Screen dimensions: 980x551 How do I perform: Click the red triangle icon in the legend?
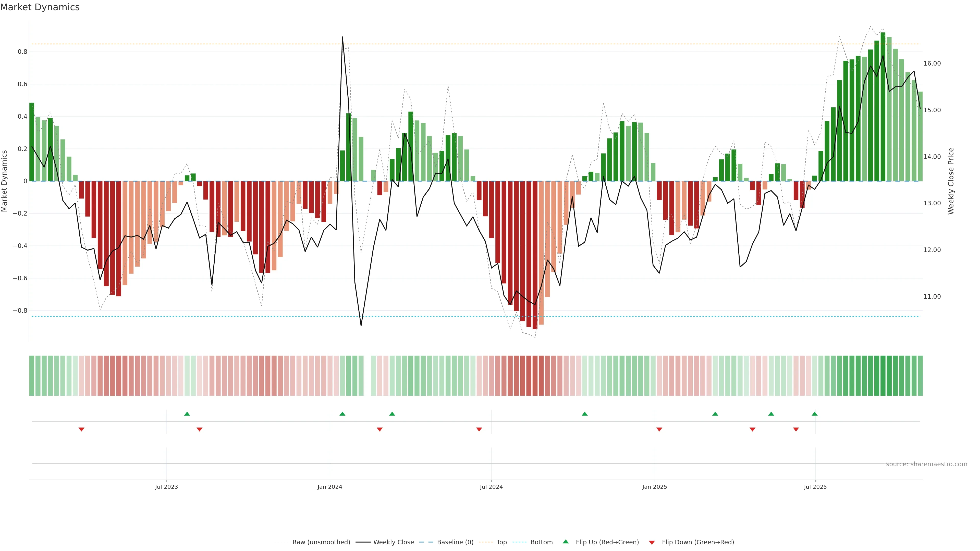coord(652,542)
